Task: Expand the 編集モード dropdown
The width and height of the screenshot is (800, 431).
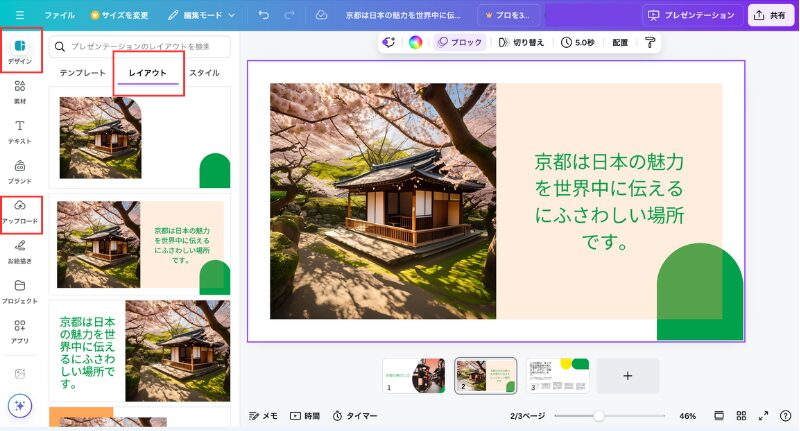Action: pyautogui.click(x=202, y=15)
